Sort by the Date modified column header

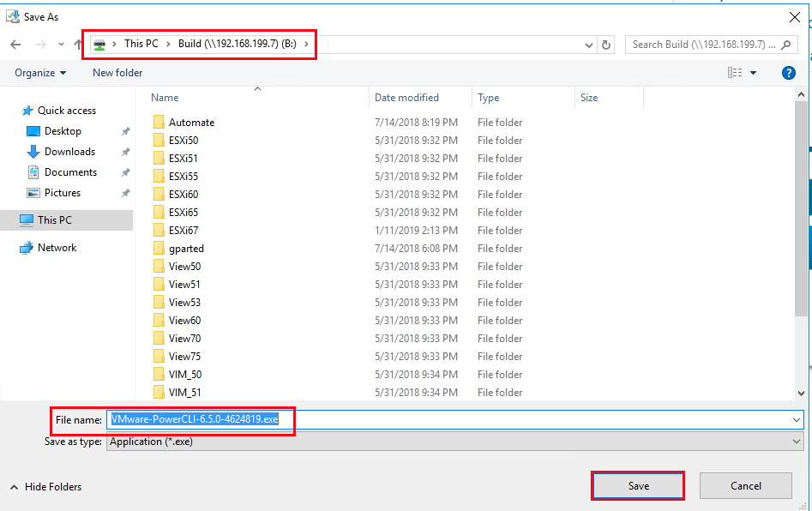pos(406,98)
